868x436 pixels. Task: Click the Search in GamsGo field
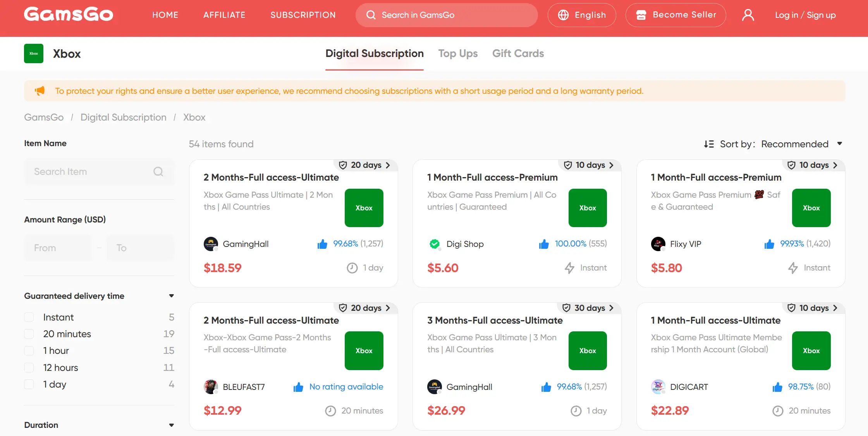pos(447,15)
